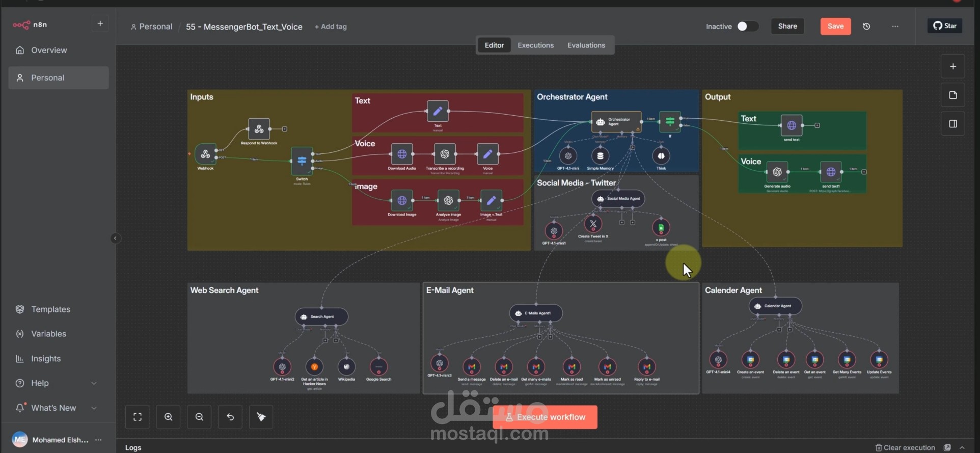Select the Social Media Agent node

(x=618, y=199)
